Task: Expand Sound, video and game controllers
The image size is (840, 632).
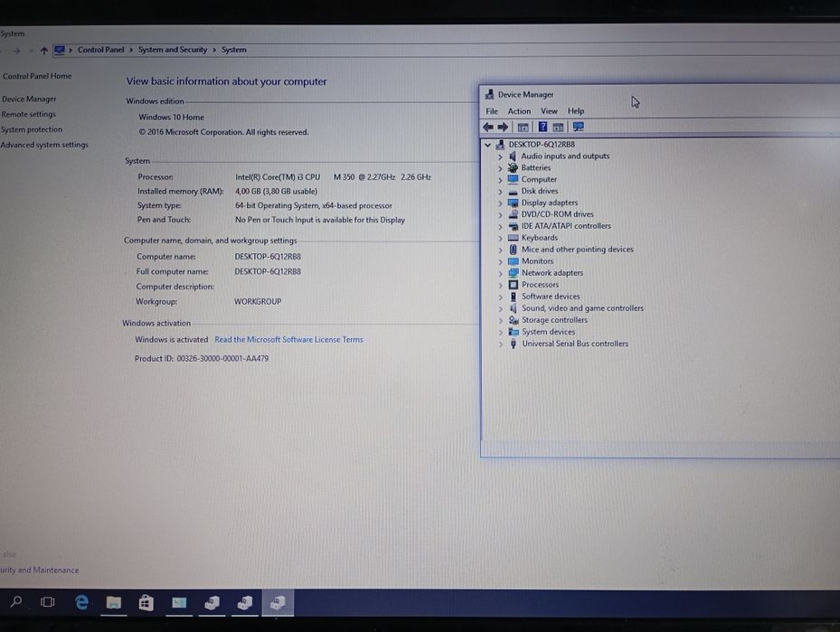Action: coord(500,309)
